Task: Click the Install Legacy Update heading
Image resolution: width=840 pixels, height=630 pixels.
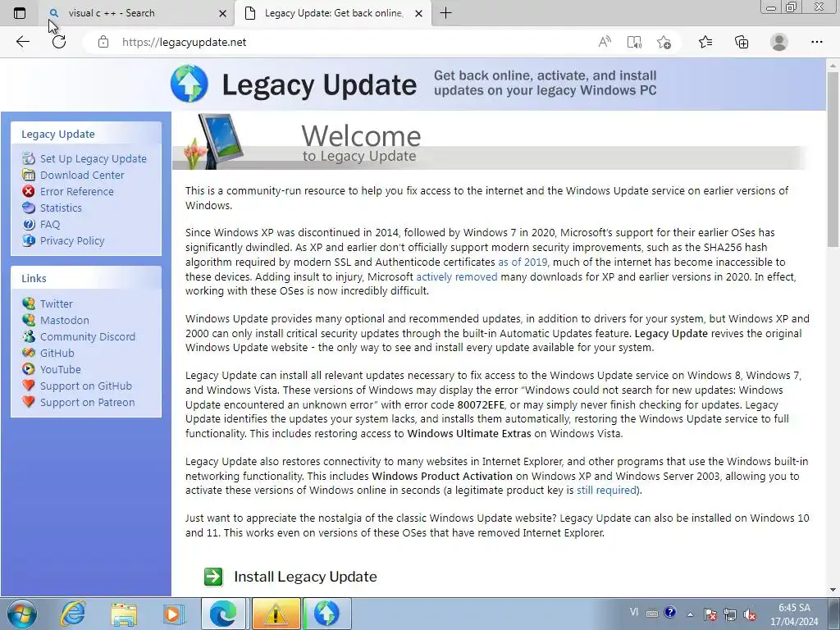Action: coord(305,577)
